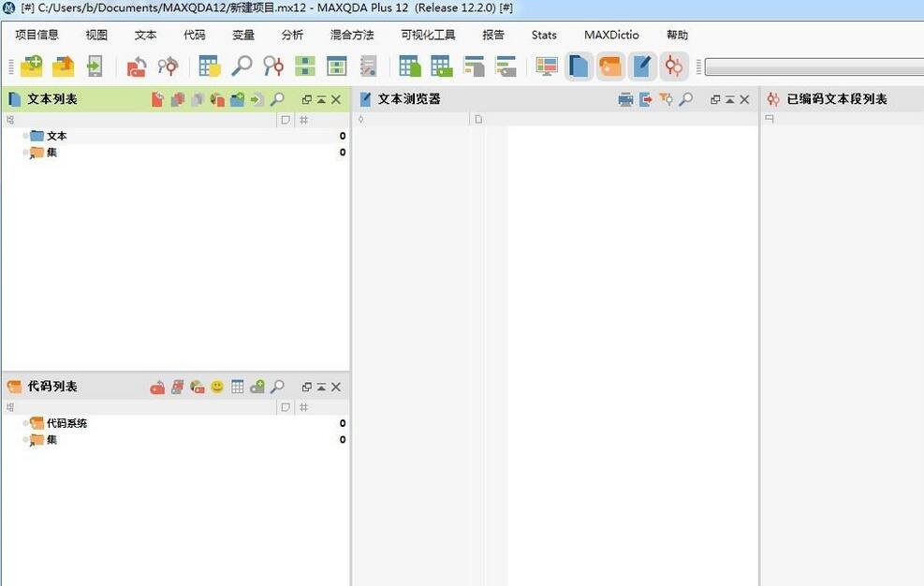Click the table with green variable tag icon
The height and width of the screenshot is (586, 924).
pos(441,66)
